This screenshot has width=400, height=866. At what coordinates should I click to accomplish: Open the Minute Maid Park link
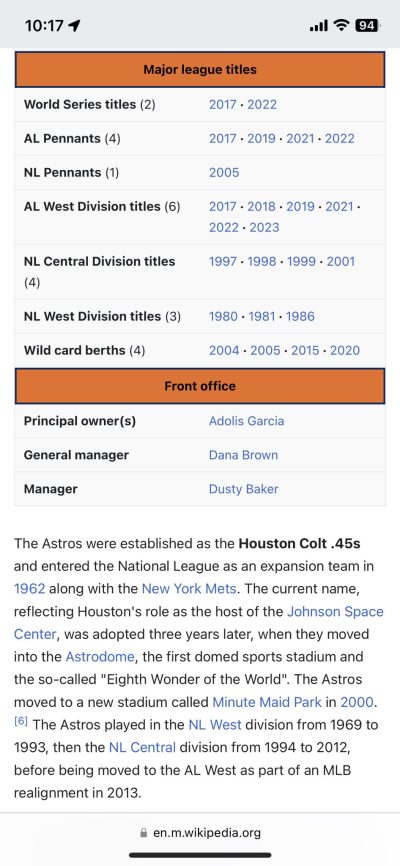coord(267,703)
